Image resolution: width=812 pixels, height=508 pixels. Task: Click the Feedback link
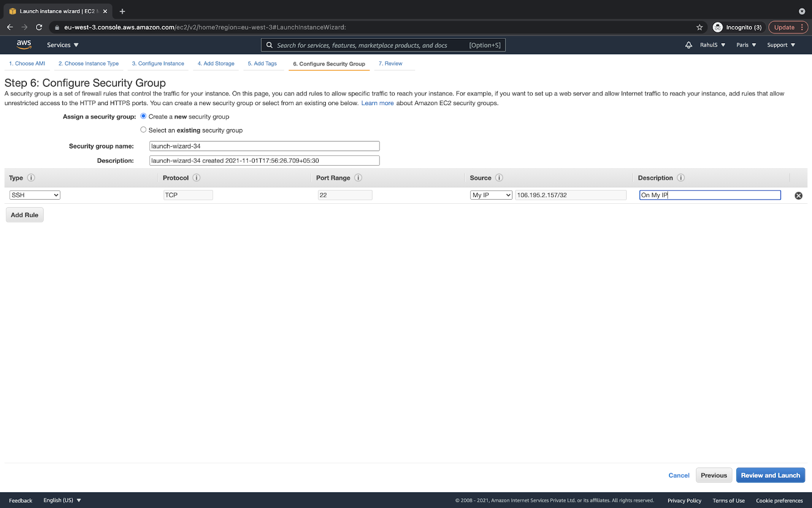pyautogui.click(x=21, y=500)
